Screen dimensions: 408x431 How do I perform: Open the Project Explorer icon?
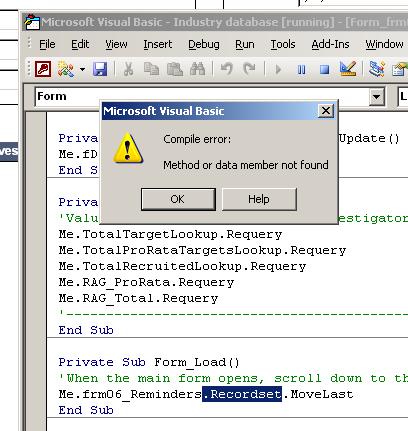click(377, 69)
